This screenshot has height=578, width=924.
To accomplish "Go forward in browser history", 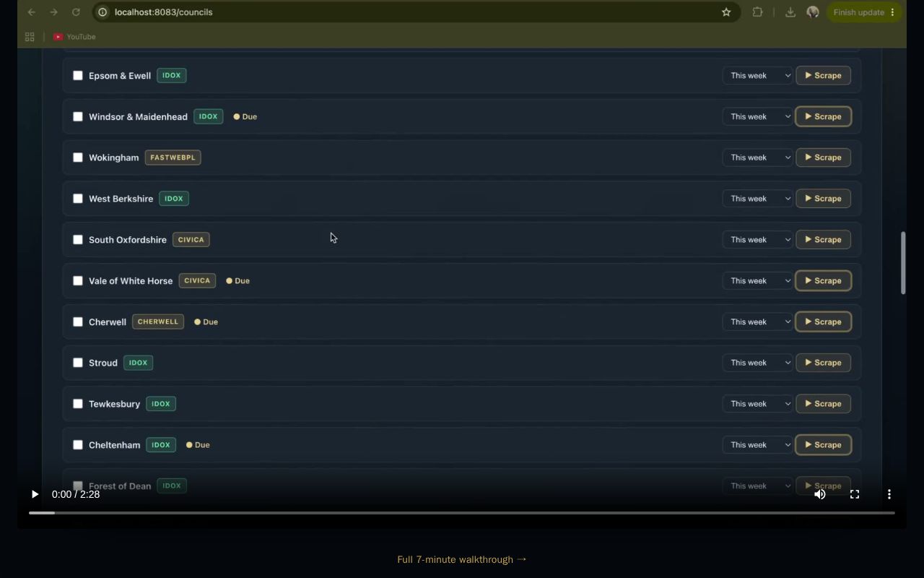I will pyautogui.click(x=53, y=12).
